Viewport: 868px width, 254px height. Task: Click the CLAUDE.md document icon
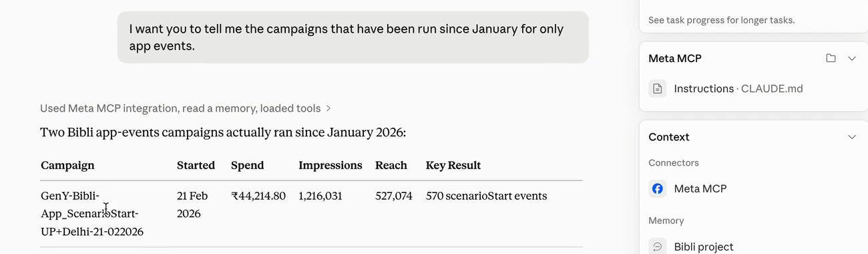pyautogui.click(x=658, y=89)
